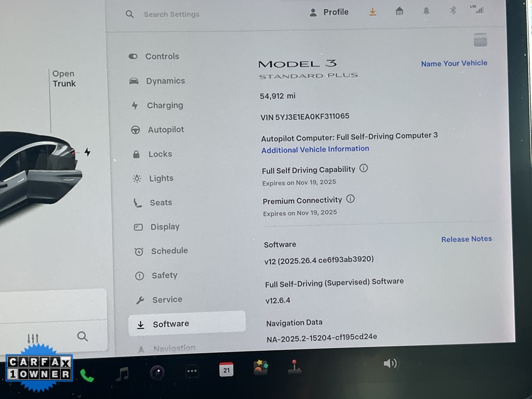The width and height of the screenshot is (532, 399).
Task: Tap the Model 3 Standard Plus title
Action: click(308, 69)
